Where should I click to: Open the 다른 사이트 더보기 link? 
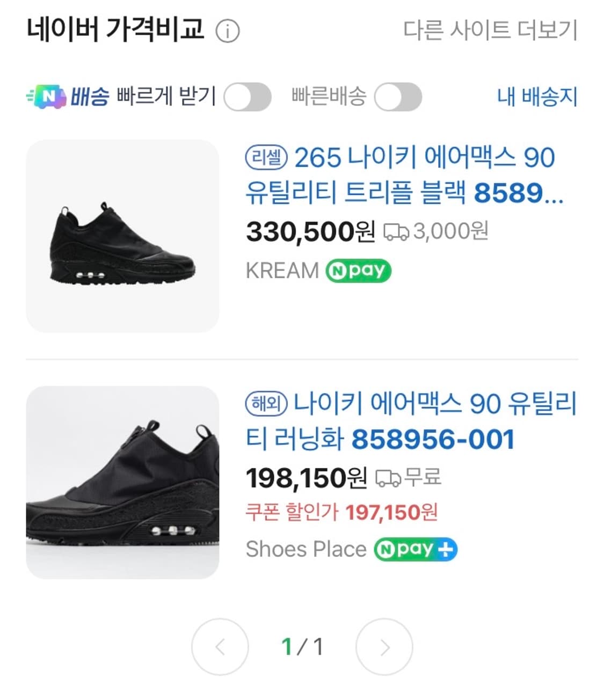point(490,30)
